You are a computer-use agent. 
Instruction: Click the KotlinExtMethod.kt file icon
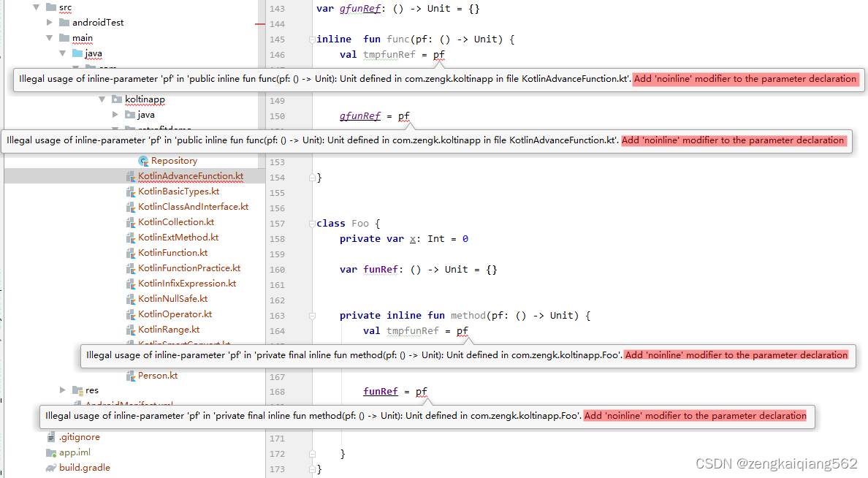click(131, 238)
